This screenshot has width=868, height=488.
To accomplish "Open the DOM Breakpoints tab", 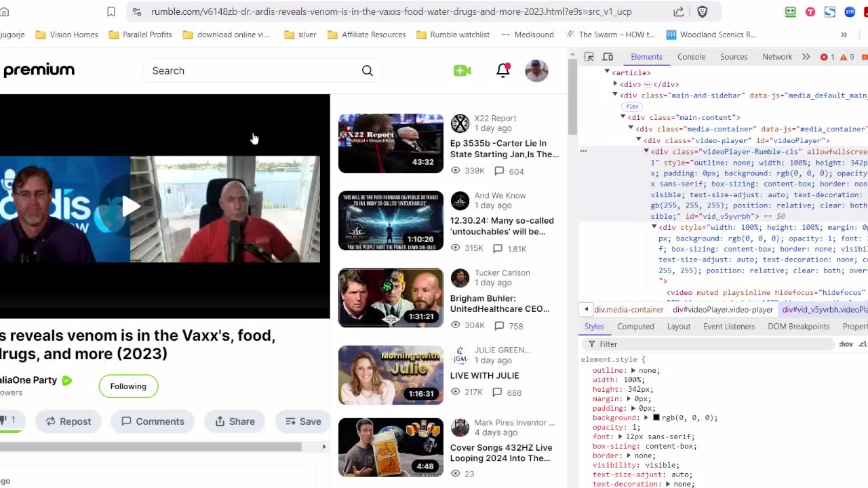I will (799, 327).
